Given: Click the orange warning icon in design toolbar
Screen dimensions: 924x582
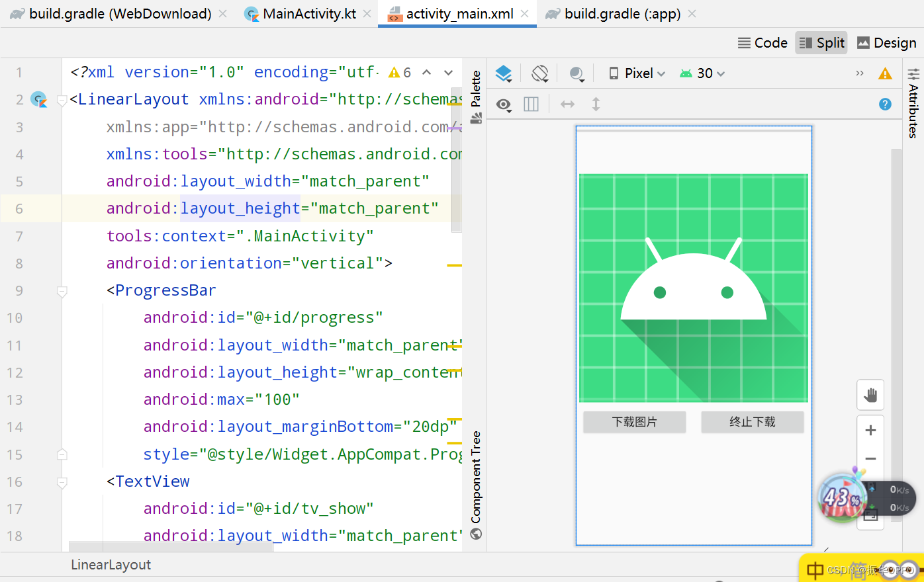Looking at the screenshot, I should (885, 73).
